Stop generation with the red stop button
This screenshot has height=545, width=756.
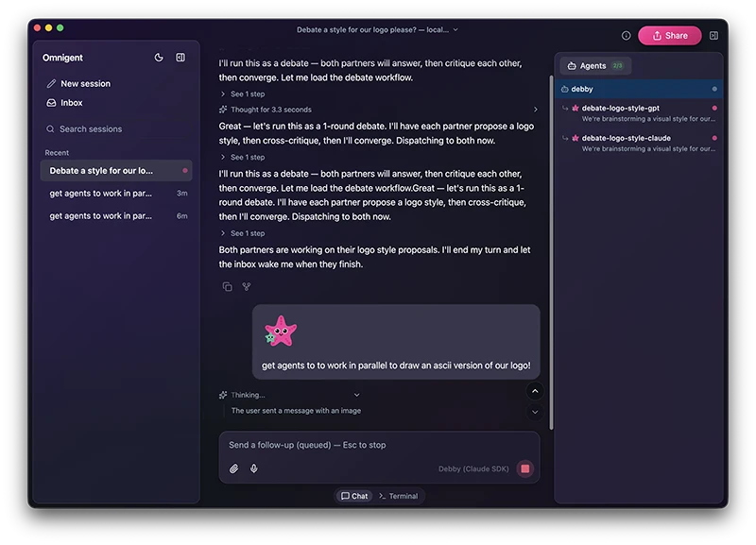525,468
